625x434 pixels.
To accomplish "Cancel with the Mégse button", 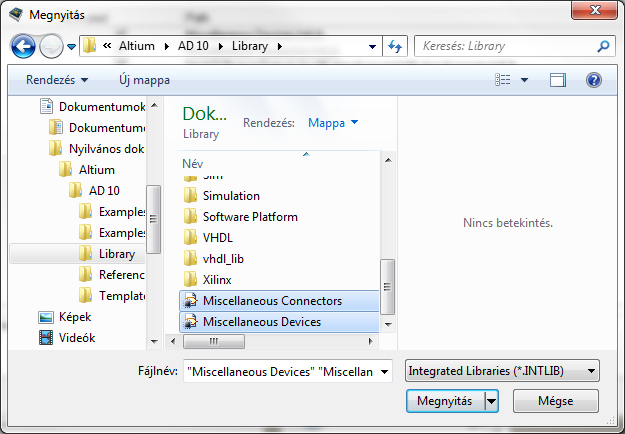I will (x=556, y=401).
